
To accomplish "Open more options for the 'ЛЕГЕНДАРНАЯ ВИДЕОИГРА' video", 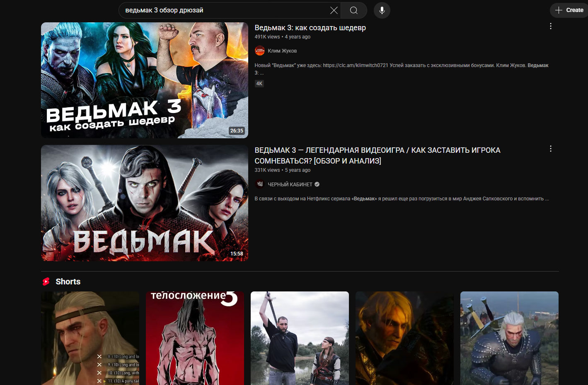I will click(551, 149).
